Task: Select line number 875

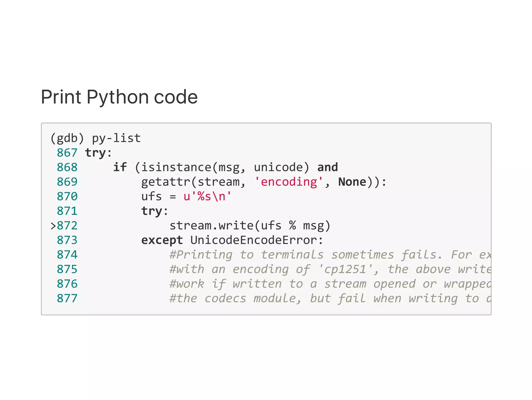Action: point(67,269)
